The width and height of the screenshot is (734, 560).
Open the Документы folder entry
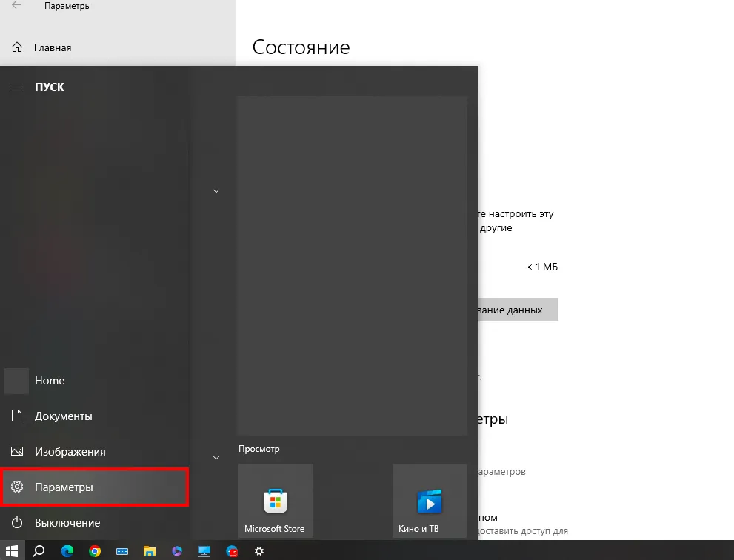pos(95,416)
